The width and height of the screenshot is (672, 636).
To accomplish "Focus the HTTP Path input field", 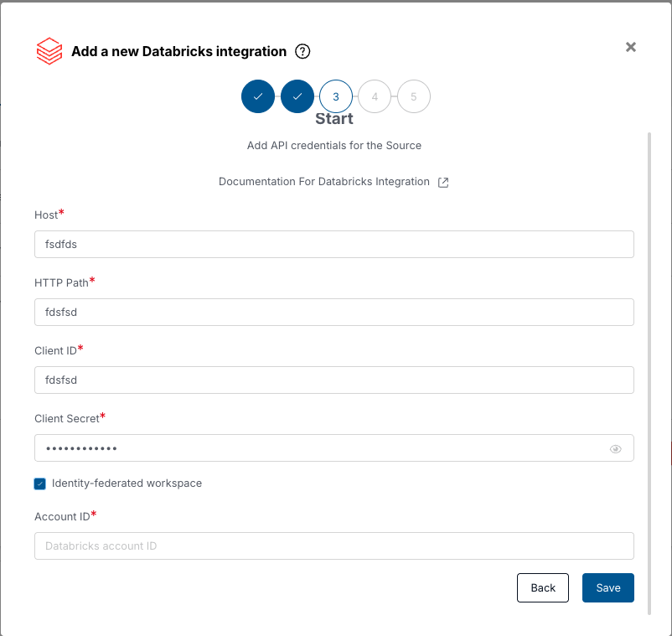I will pos(333,312).
